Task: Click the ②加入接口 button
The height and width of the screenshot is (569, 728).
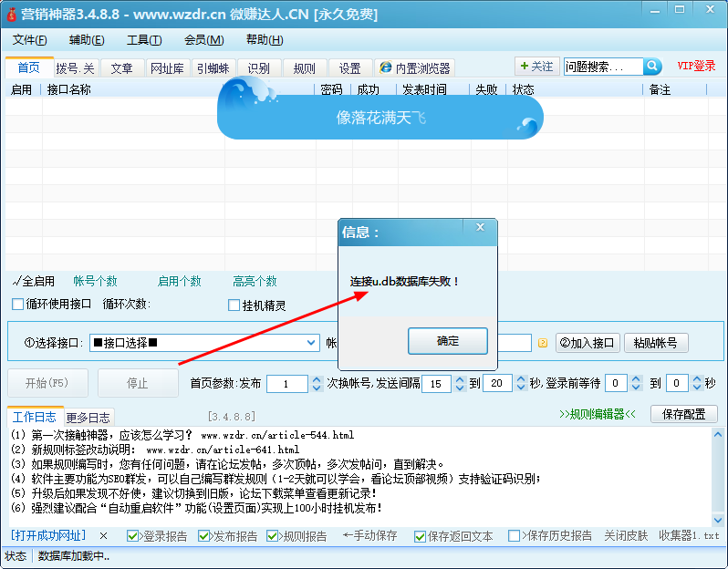Action: tap(588, 343)
